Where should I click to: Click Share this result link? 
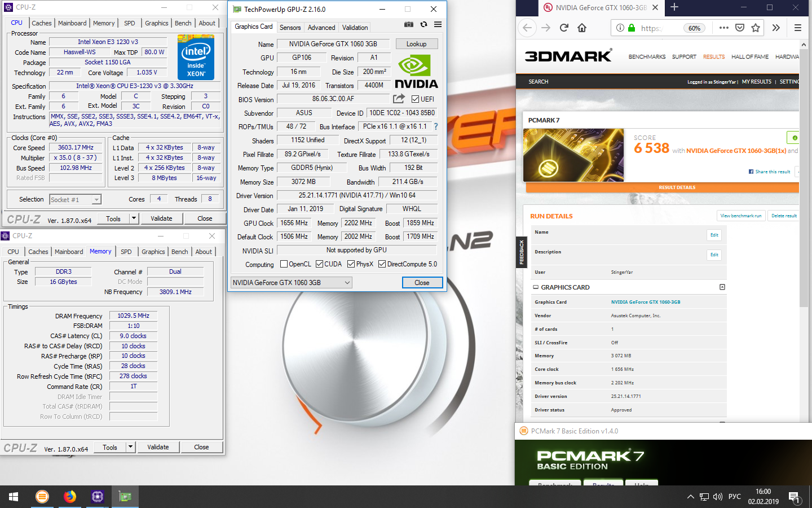pyautogui.click(x=770, y=172)
